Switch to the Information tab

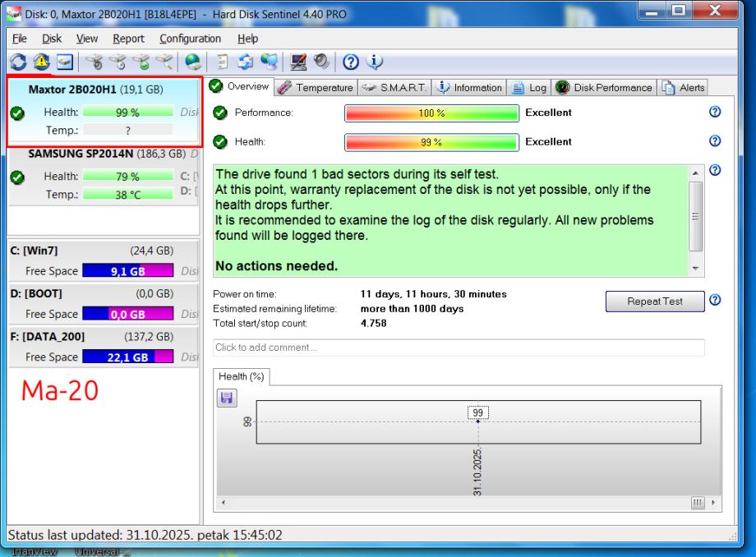[468, 88]
